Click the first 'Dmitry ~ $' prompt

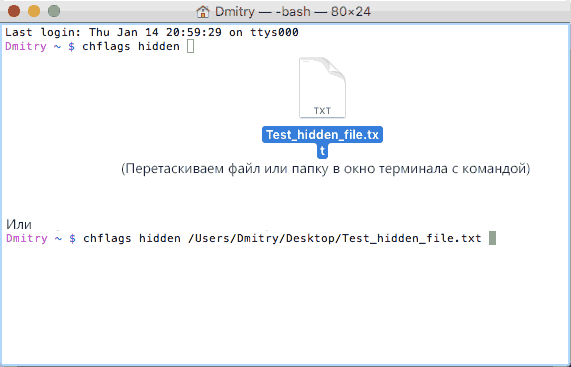40,47
